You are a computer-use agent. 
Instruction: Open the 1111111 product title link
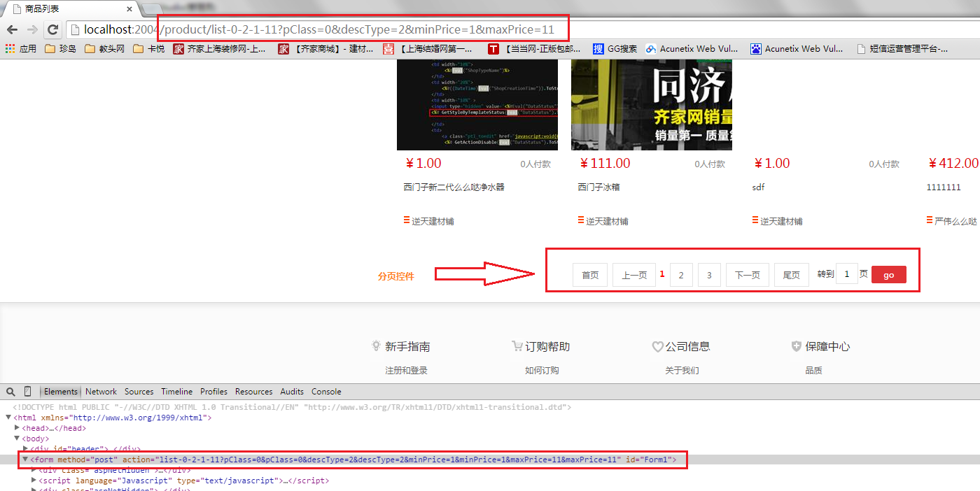pos(943,187)
